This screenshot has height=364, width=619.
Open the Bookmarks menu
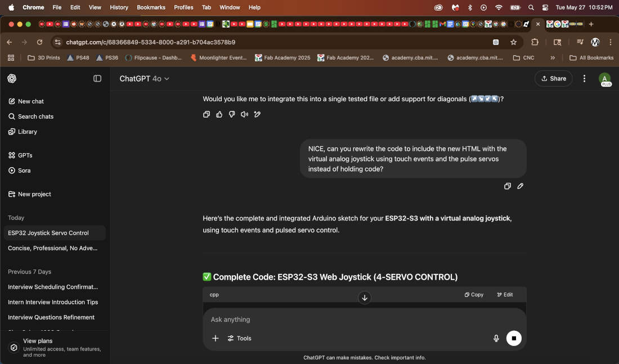point(151,7)
